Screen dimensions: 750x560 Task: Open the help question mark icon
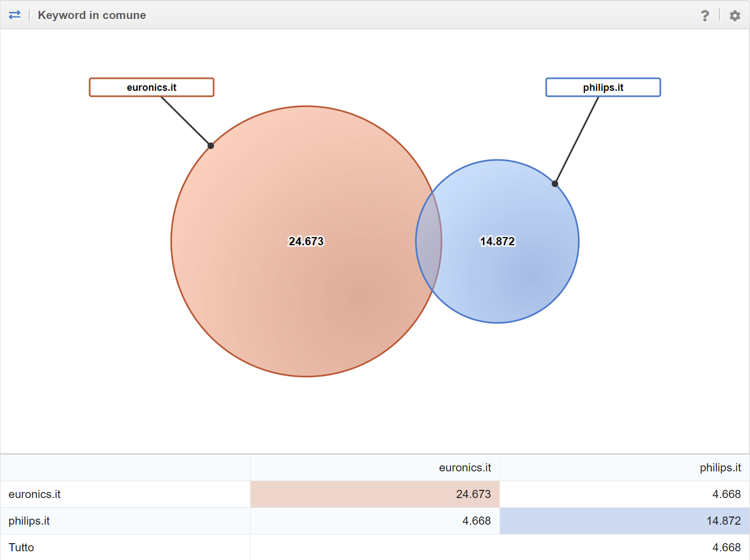tap(705, 16)
